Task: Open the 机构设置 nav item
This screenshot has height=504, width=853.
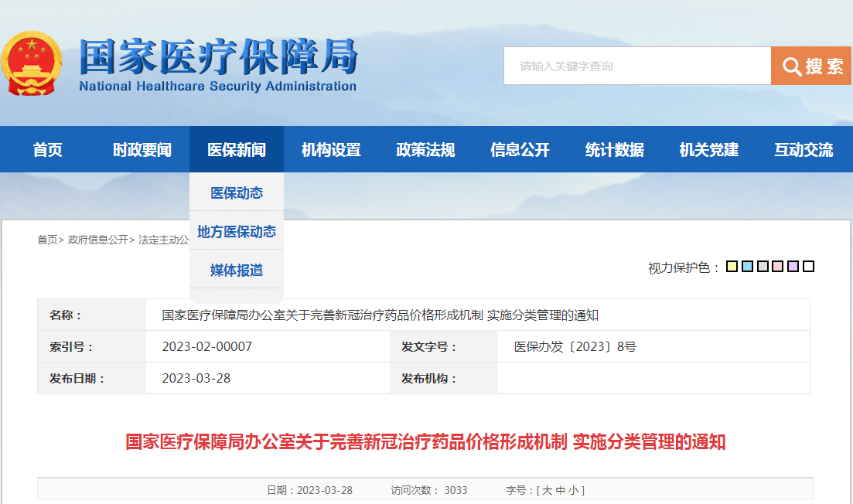Action: click(x=331, y=149)
